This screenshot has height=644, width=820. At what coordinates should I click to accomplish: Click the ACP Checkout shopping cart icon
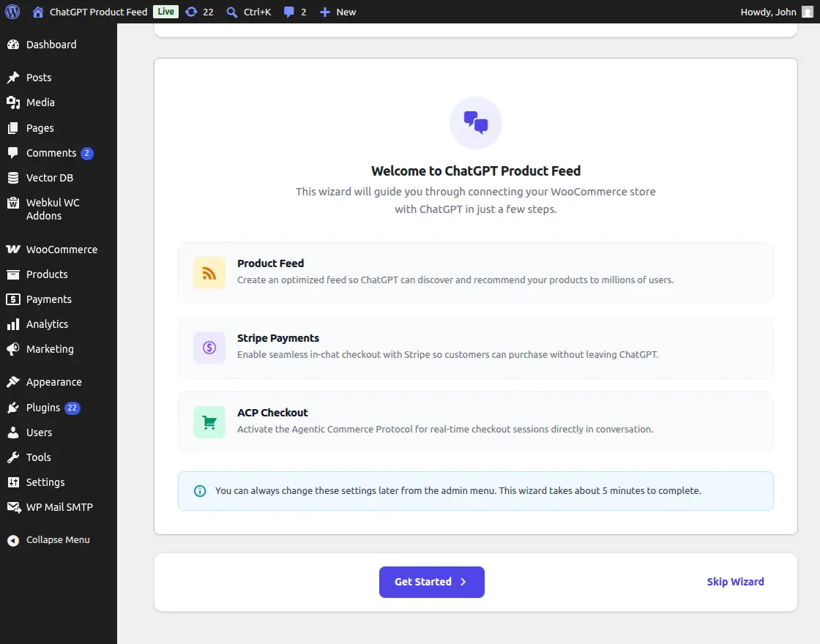coord(209,422)
